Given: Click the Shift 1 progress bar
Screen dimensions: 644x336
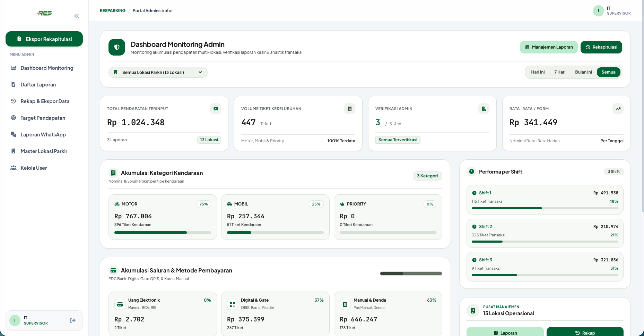Looking at the screenshot, I should (545, 208).
